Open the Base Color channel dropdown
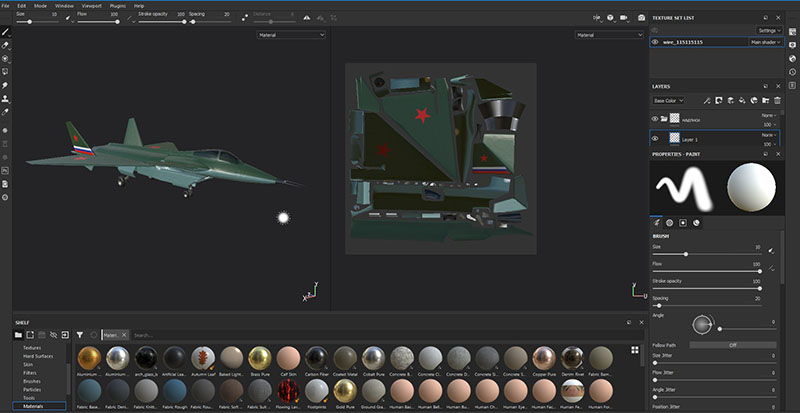Screen dimensions: 800x413 pyautogui.click(x=668, y=100)
